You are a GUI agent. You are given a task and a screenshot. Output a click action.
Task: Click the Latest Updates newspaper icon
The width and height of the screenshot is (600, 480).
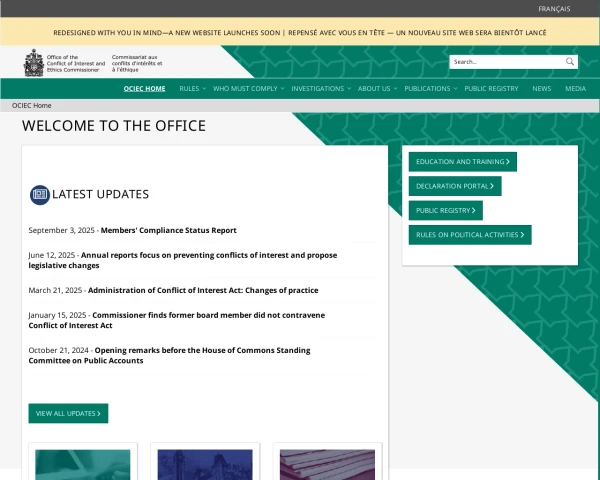tap(40, 195)
